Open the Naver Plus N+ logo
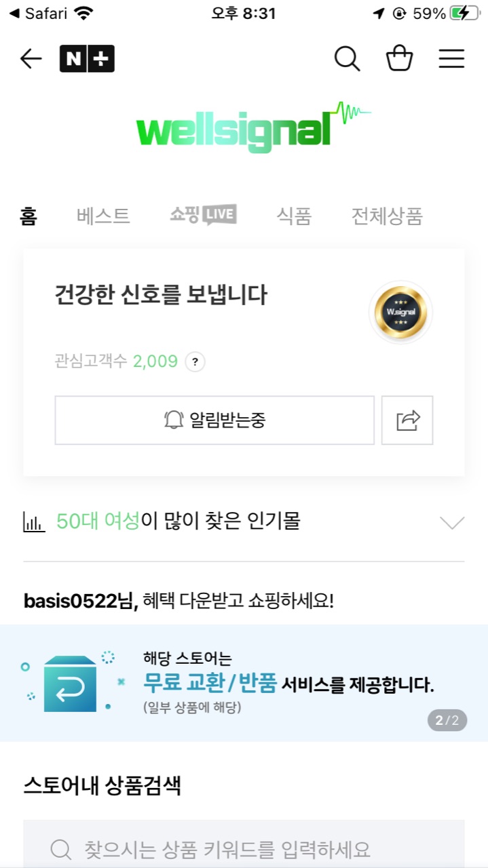Screen dimensions: 488x868 click(87, 59)
